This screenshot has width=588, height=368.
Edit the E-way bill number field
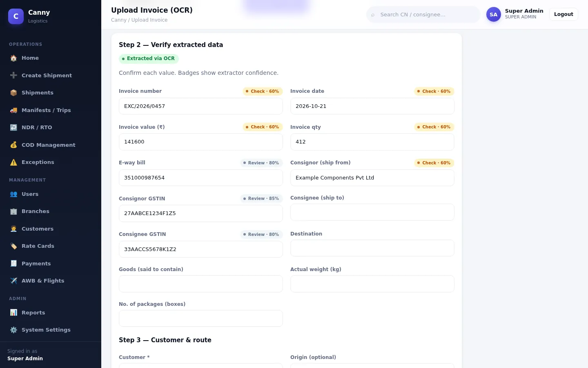click(201, 178)
